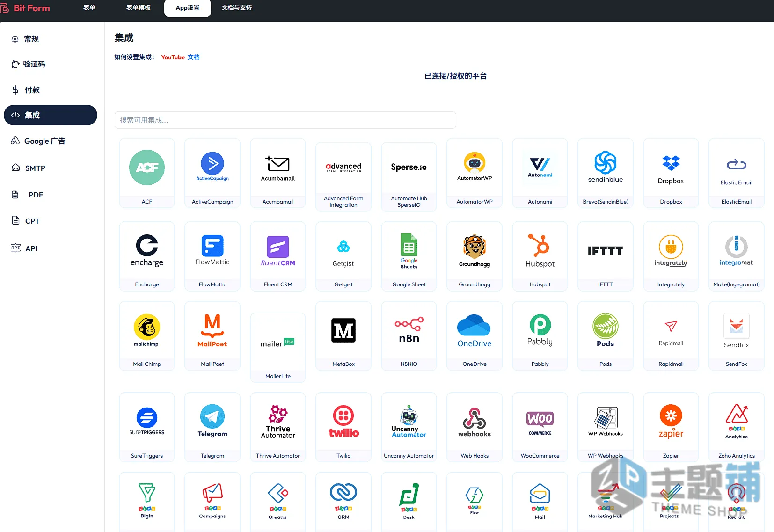Select the Zapier integration icon
Screen dimensions: 774x532
[671, 421]
